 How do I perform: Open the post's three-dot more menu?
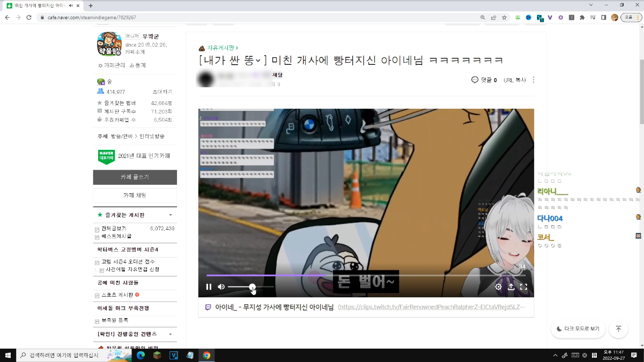pyautogui.click(x=533, y=80)
